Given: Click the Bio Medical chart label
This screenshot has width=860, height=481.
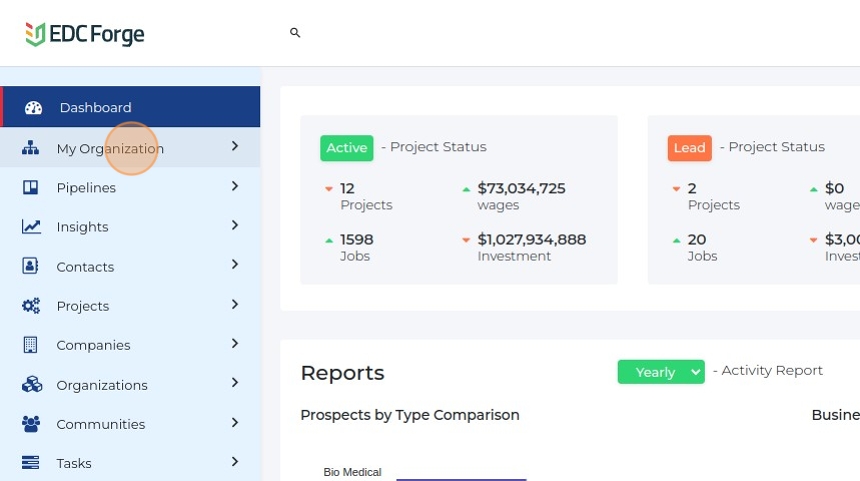Looking at the screenshot, I should pyautogui.click(x=352, y=472).
